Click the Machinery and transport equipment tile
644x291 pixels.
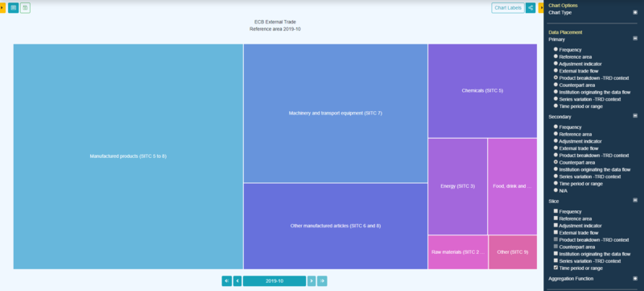tap(336, 113)
